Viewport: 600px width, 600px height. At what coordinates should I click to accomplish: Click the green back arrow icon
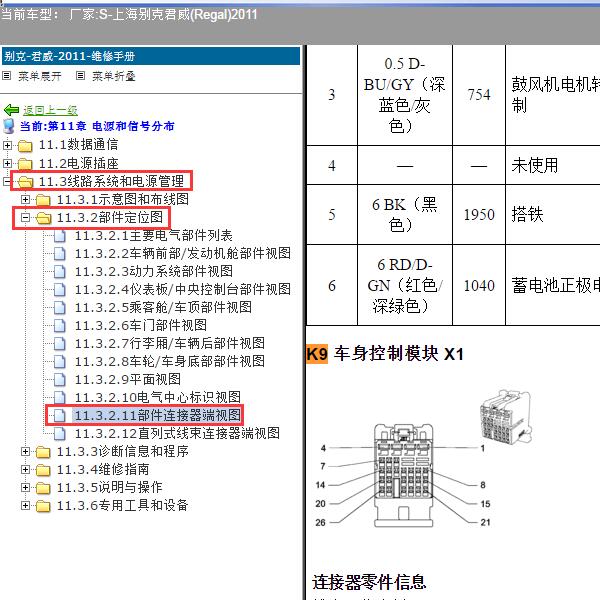pos(11,110)
